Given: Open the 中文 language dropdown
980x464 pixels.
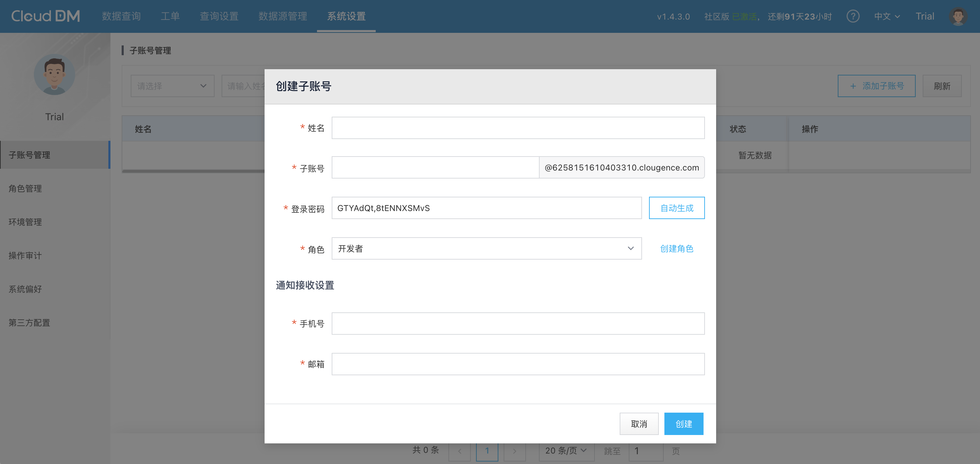Looking at the screenshot, I should click(x=887, y=16).
